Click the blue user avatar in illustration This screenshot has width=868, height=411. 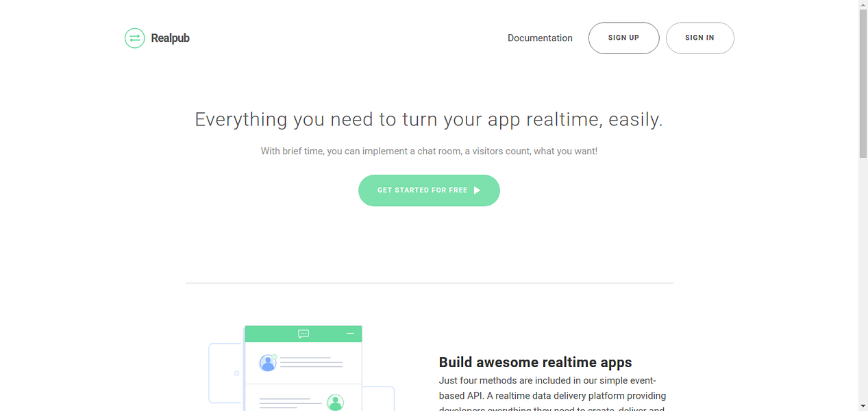(268, 363)
